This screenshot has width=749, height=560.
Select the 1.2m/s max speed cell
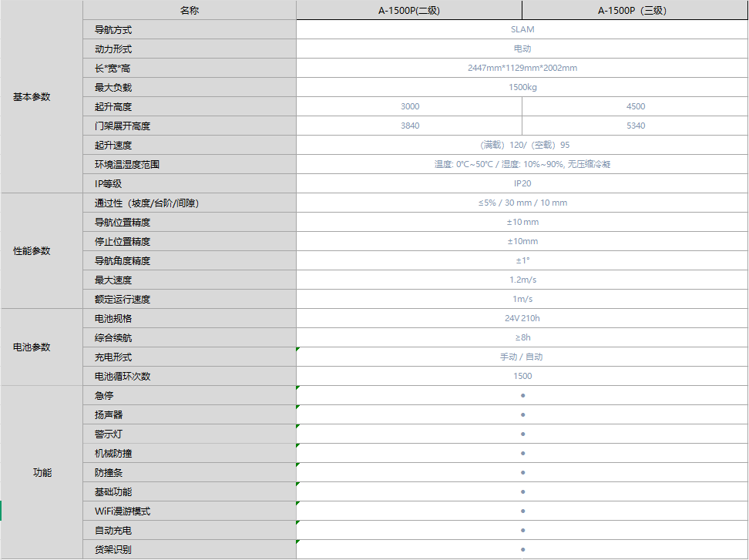pos(522,280)
